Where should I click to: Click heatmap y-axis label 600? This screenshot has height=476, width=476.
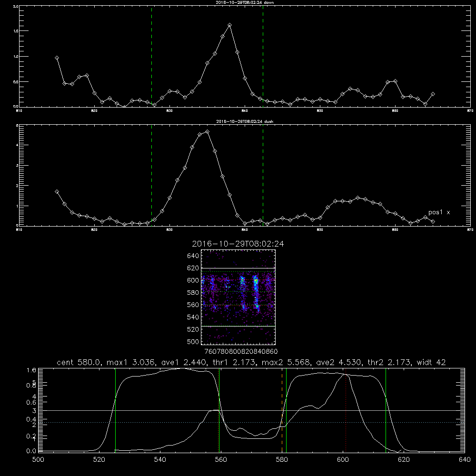coord(193,280)
